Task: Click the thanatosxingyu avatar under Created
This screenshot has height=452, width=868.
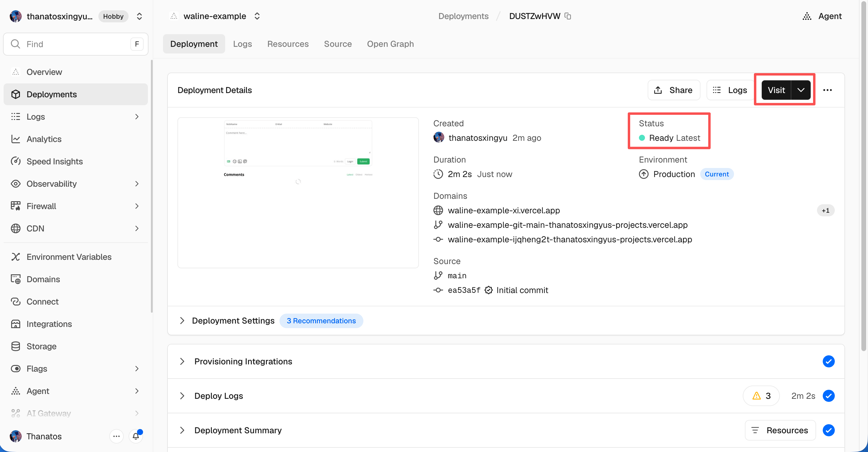Action: 439,137
